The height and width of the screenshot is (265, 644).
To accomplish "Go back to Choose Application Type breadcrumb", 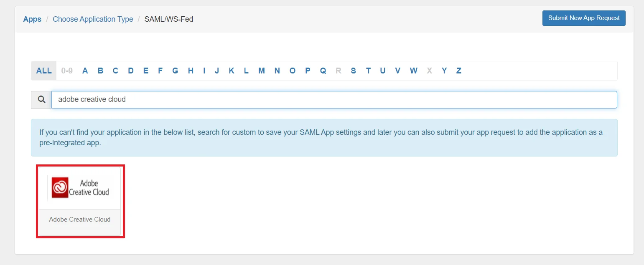I will (x=93, y=19).
